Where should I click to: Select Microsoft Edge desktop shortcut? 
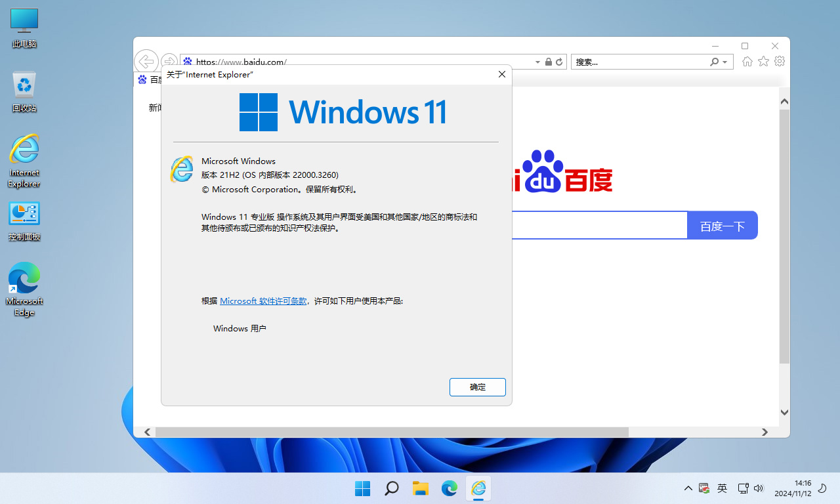(x=24, y=289)
